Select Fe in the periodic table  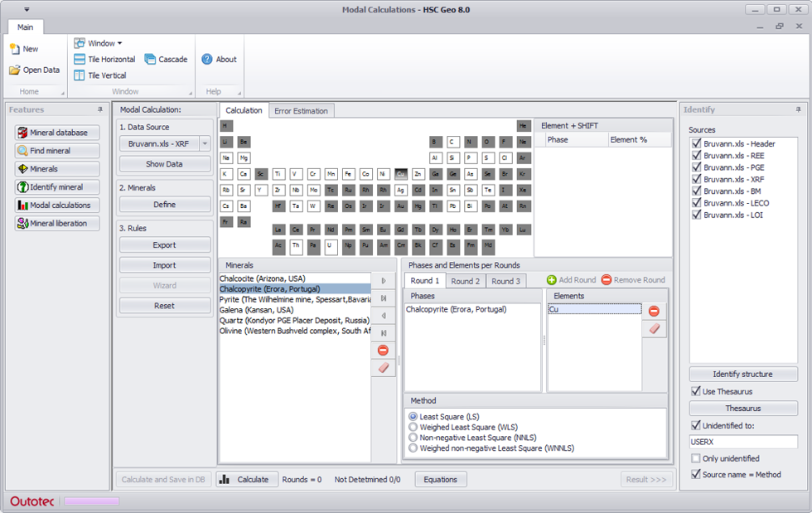point(348,174)
